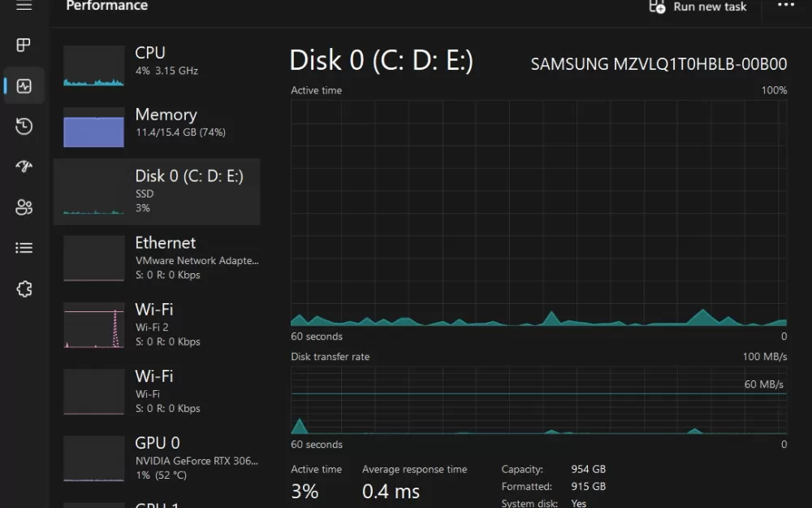Open the Users page icon
The height and width of the screenshot is (508, 812).
point(24,207)
